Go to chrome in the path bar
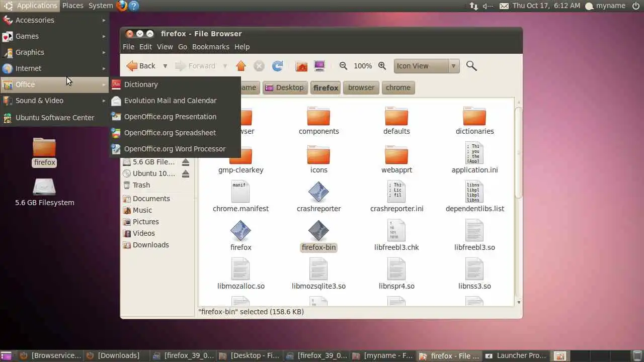644x362 pixels. pyautogui.click(x=398, y=87)
